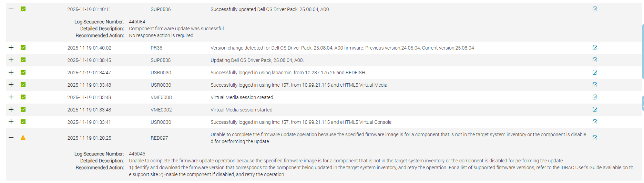Click green status check for VME0008 row
The width and height of the screenshot is (644, 183).
(23, 97)
